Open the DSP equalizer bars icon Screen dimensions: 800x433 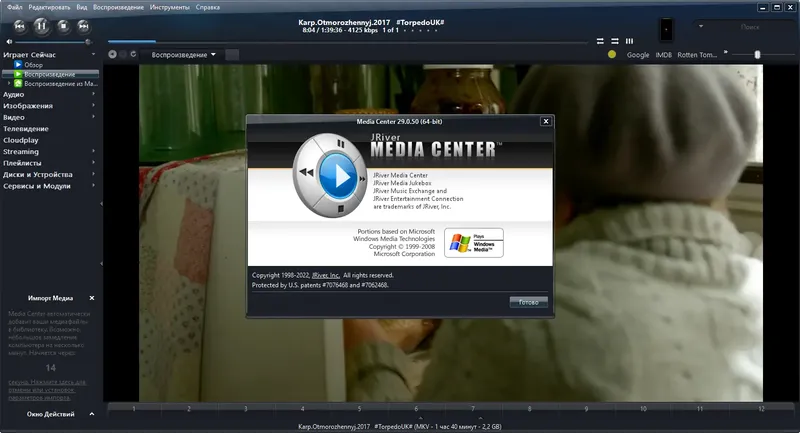630,41
